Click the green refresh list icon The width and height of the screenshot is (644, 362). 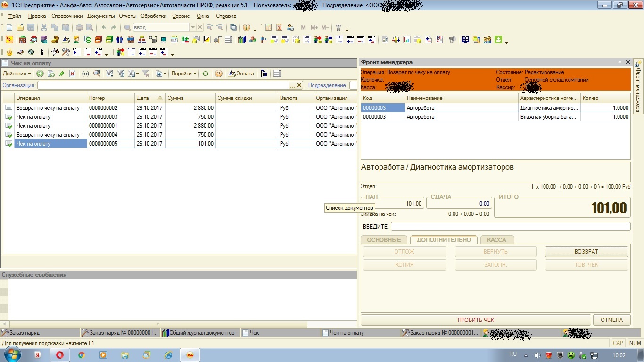[x=206, y=74]
